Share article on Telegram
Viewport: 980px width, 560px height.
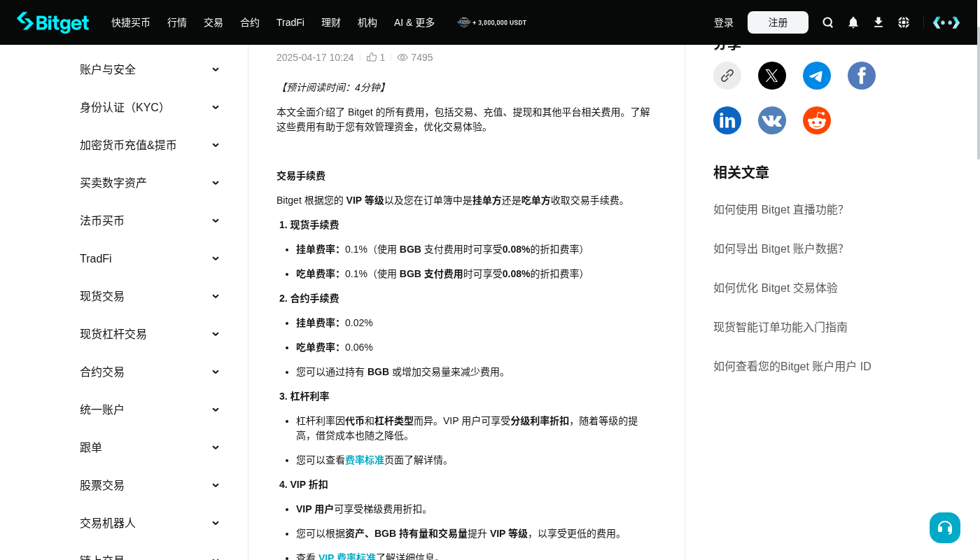(x=817, y=76)
